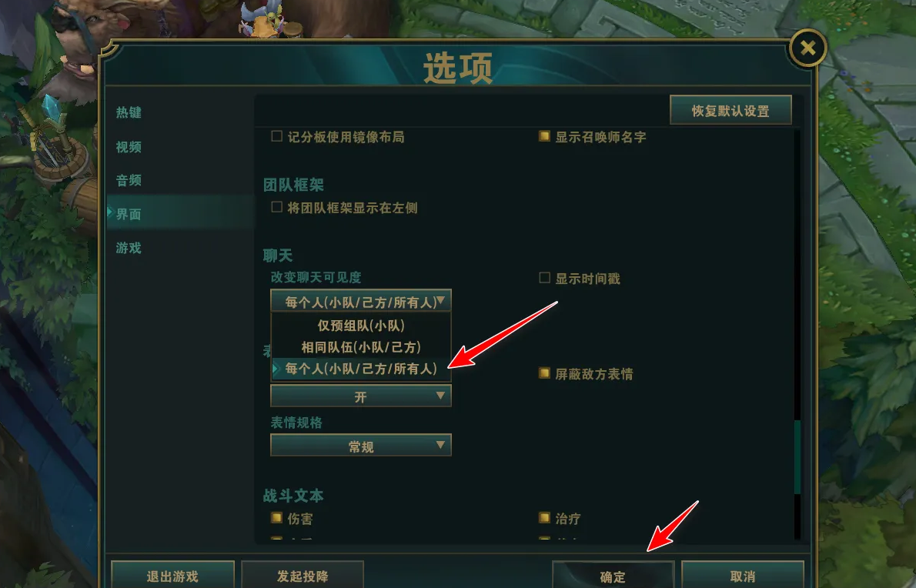Open the 音频 settings tab
916x588 pixels.
(x=129, y=180)
